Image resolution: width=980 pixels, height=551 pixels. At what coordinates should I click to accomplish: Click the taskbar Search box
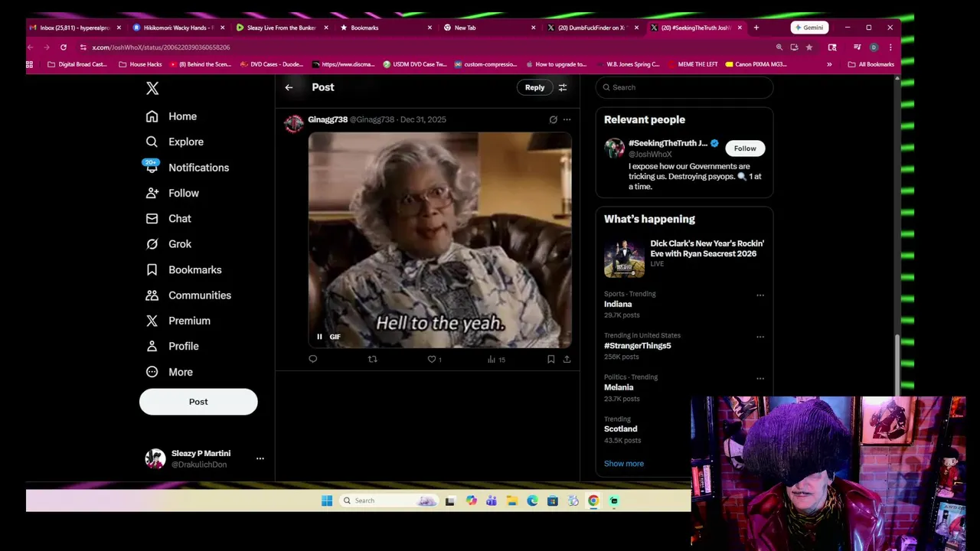(389, 500)
